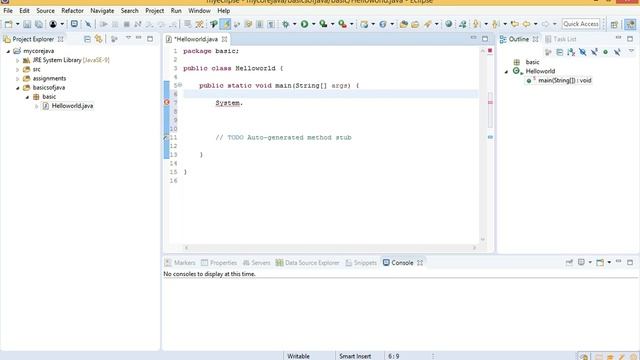Open the File menu
Screen dimensions: 640x360
tap(8, 11)
